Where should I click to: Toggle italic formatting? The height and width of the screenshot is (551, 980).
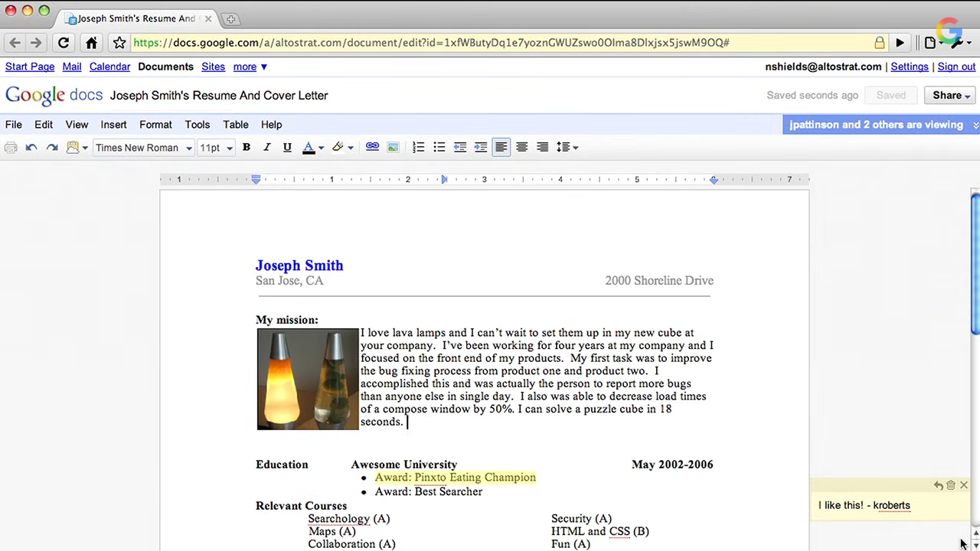pos(266,147)
